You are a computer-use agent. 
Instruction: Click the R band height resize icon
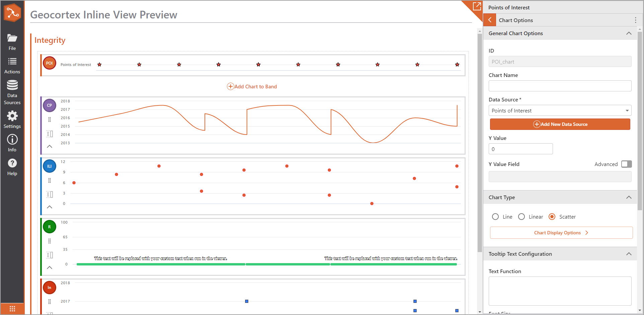point(50,255)
